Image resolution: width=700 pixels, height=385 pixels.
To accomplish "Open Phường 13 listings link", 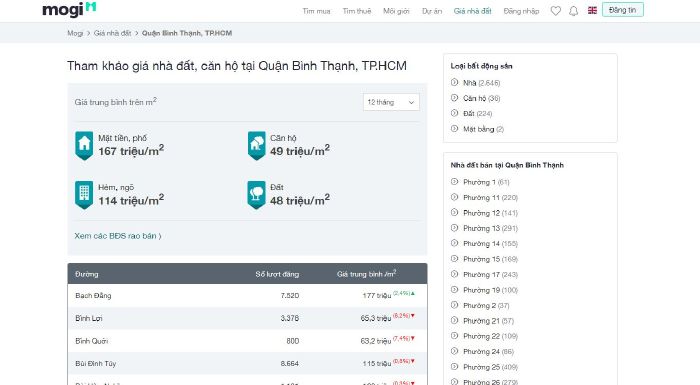I will coord(490,228).
